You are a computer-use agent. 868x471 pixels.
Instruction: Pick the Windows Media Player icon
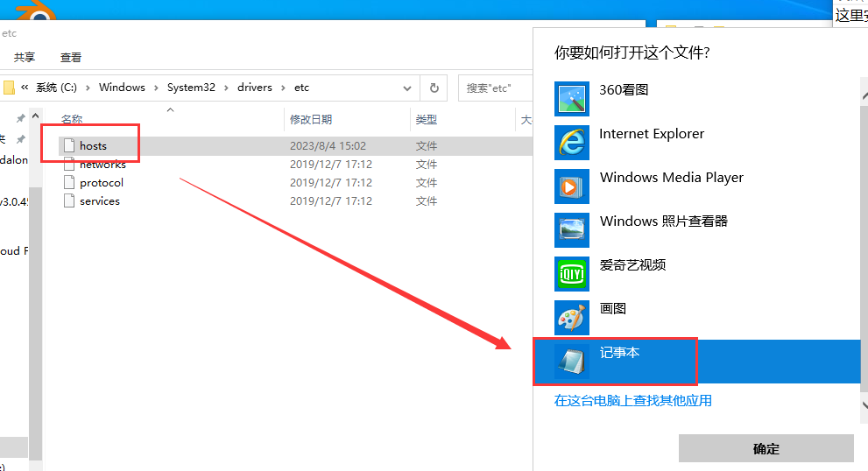pyautogui.click(x=572, y=186)
